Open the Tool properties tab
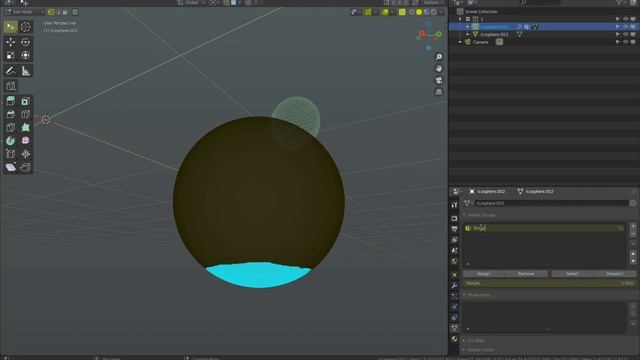 pos(454,204)
